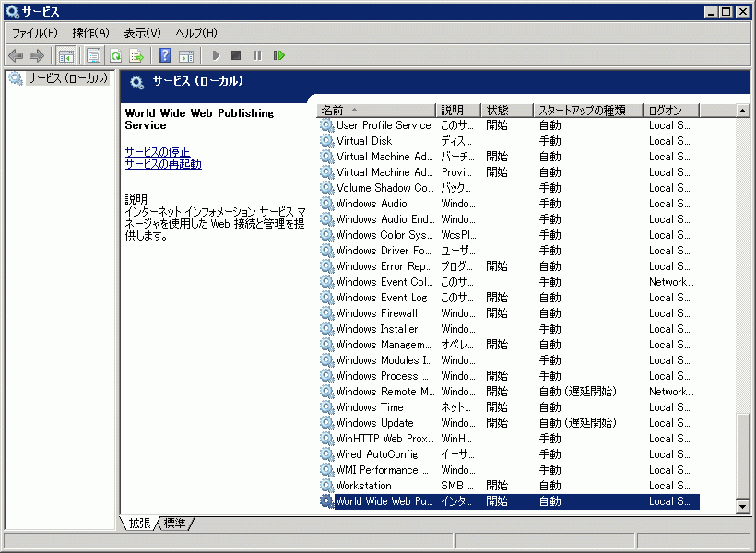Screen dimensions: 756x553
Task: Select the Windows Event Collector row
Action: click(x=509, y=282)
